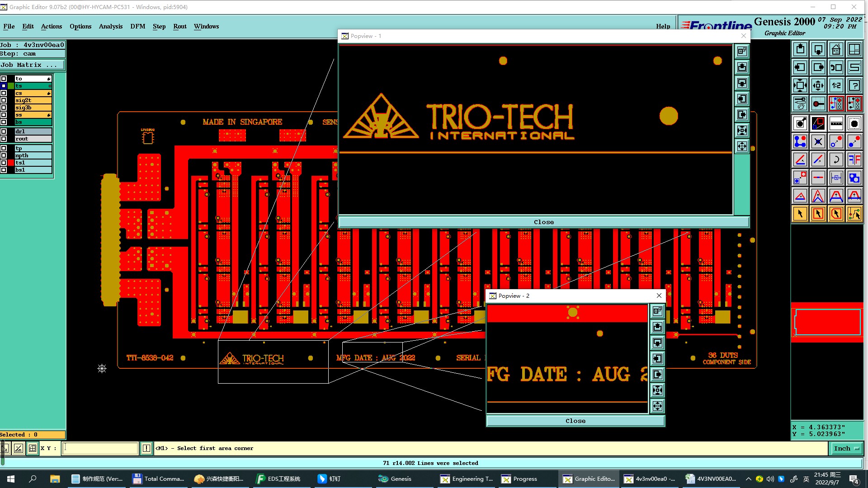This screenshot has height=488, width=868.
Task: Click the pan right arrow icon
Action: 818,67
